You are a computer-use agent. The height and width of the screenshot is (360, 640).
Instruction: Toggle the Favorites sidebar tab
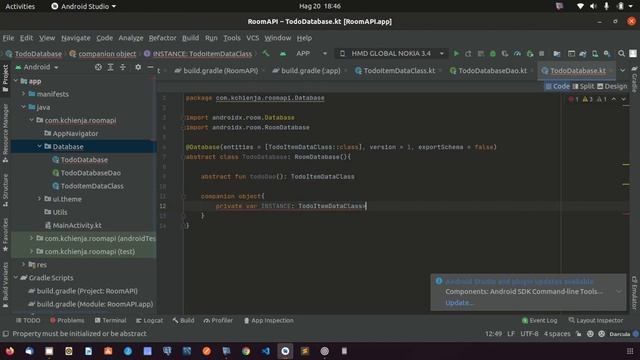click(5, 235)
